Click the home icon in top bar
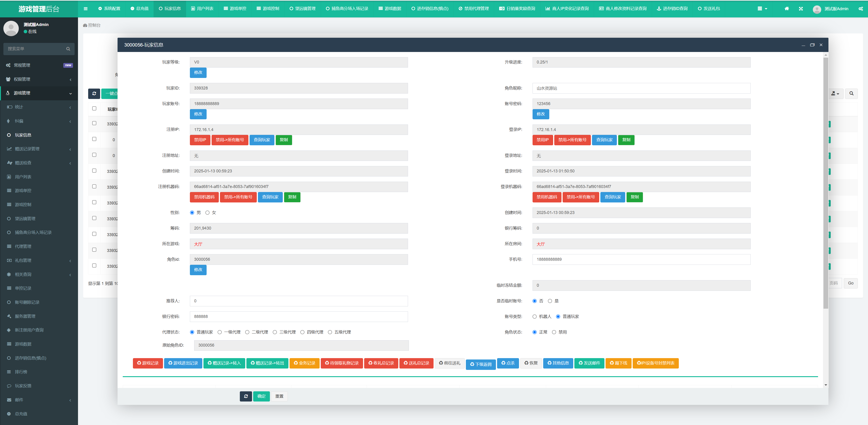Image resolution: width=868 pixels, height=425 pixels. pyautogui.click(x=786, y=9)
